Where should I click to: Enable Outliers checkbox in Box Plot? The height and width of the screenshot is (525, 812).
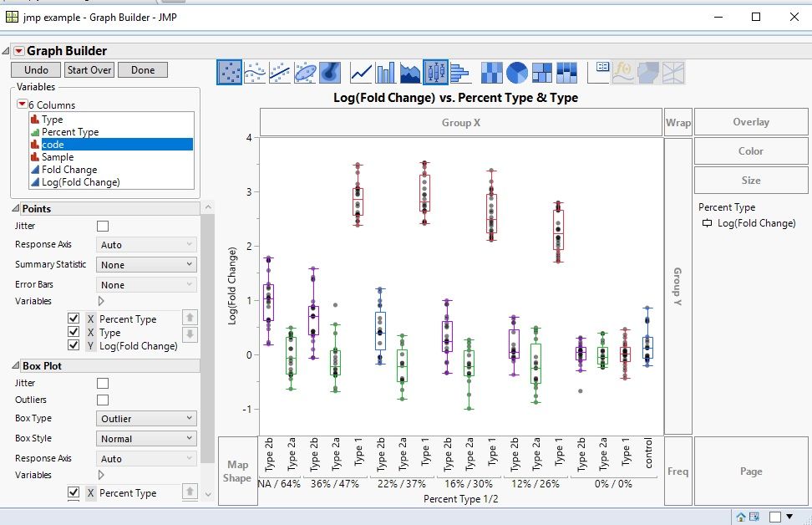(103, 400)
